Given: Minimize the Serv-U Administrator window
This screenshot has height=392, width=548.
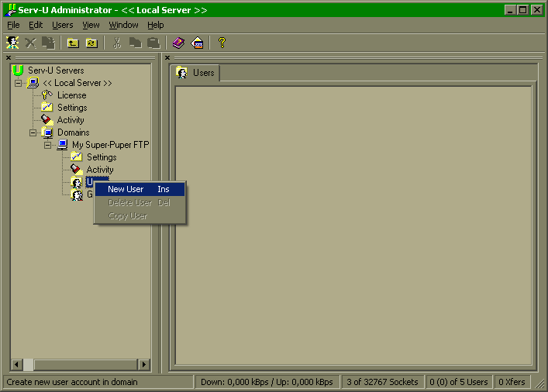Looking at the screenshot, I should click(510, 10).
